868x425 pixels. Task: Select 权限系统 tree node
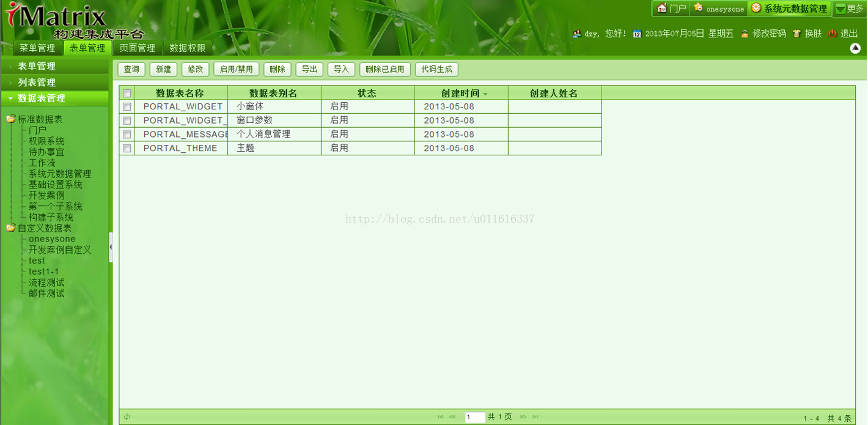[x=46, y=141]
